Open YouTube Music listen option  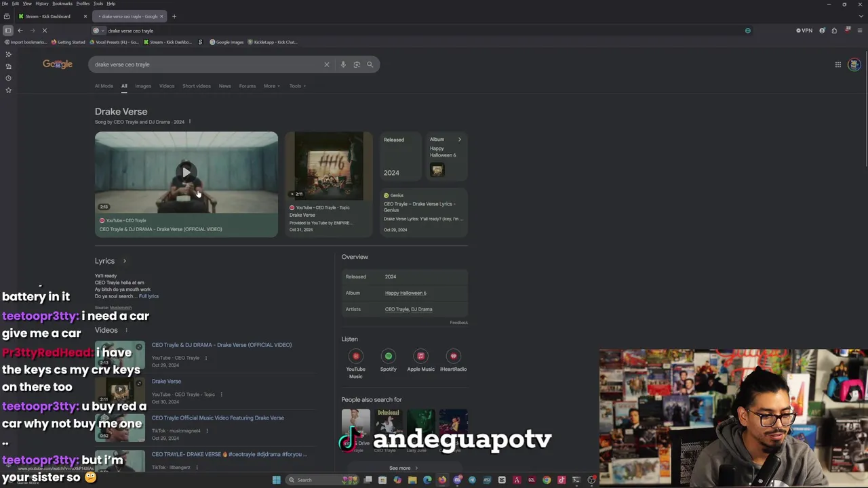[355, 363]
